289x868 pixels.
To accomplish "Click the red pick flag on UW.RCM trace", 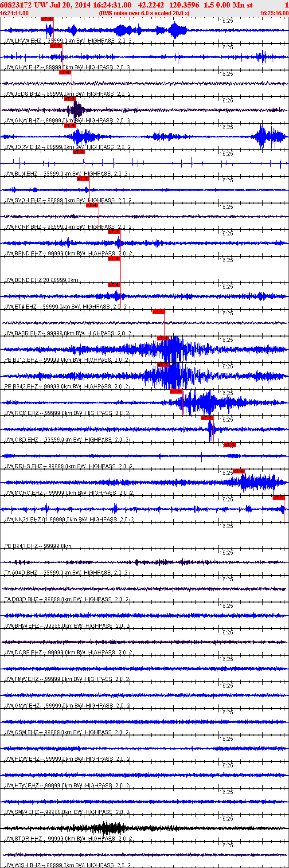I will 176,391.
